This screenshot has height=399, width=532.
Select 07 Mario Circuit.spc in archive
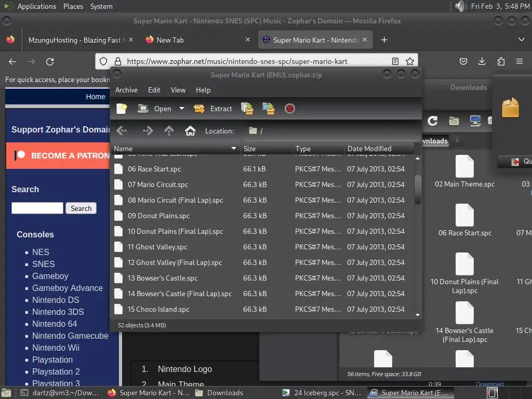(x=262, y=184)
